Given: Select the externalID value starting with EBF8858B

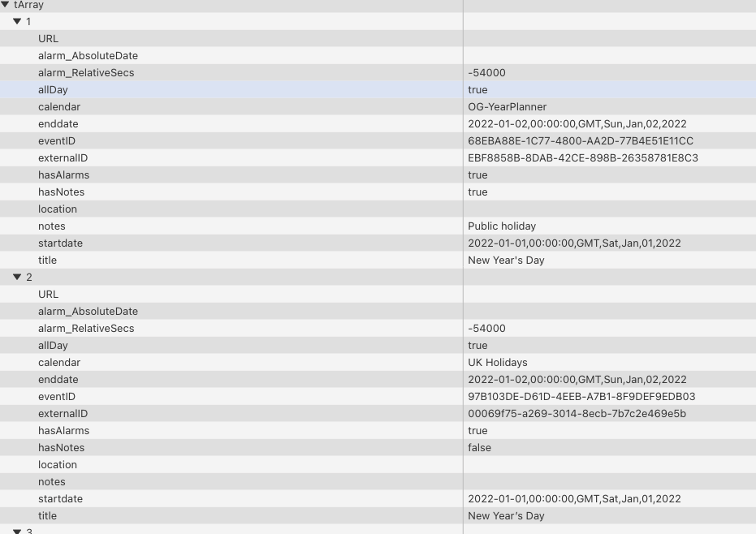Looking at the screenshot, I should pyautogui.click(x=583, y=158).
